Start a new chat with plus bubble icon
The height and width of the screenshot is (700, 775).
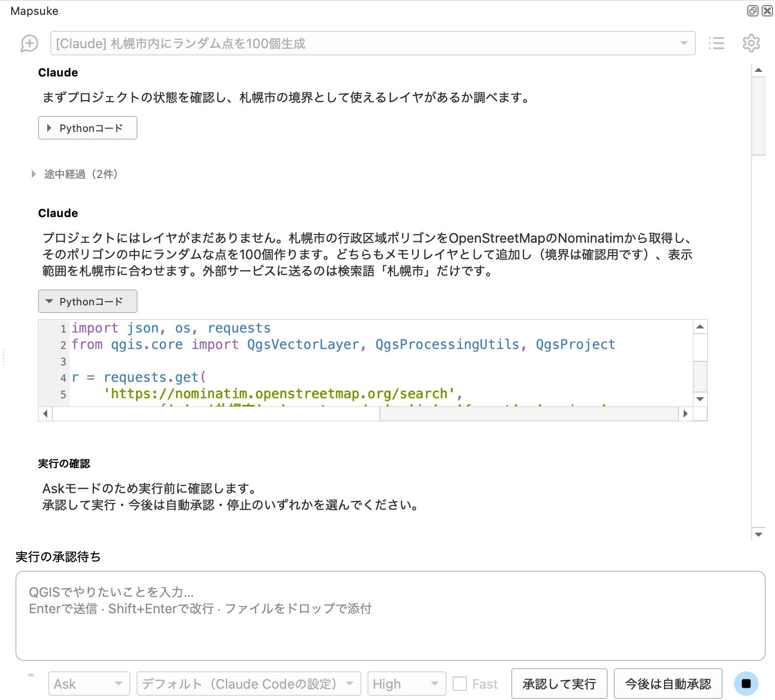click(29, 44)
